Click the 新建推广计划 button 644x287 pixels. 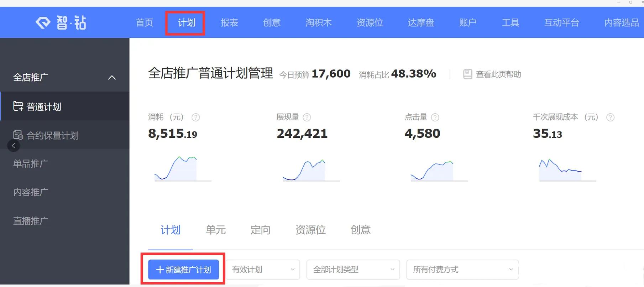point(183,270)
